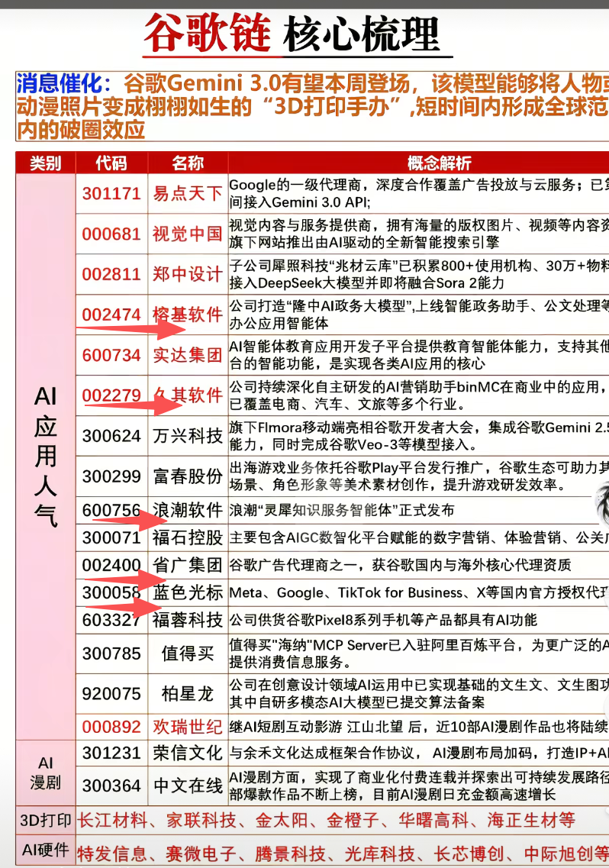
Task: Click stock code 000892
Action: 111,727
